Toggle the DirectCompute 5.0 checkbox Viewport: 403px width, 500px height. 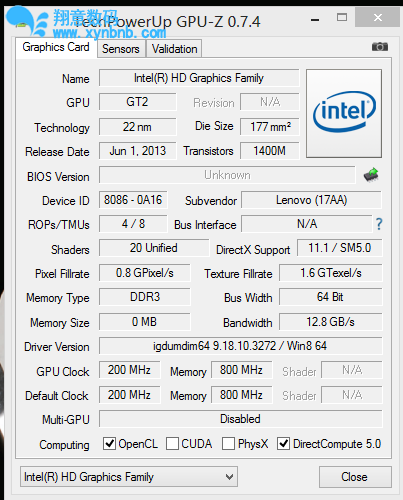pos(283,444)
